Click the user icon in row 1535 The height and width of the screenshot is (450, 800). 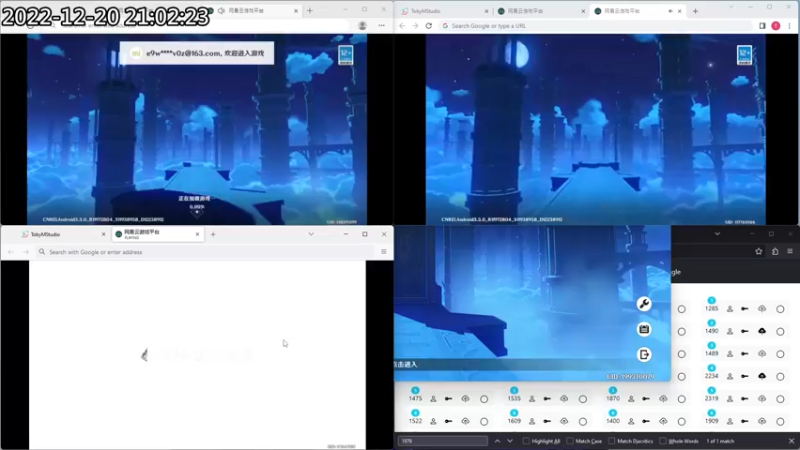pyautogui.click(x=532, y=398)
